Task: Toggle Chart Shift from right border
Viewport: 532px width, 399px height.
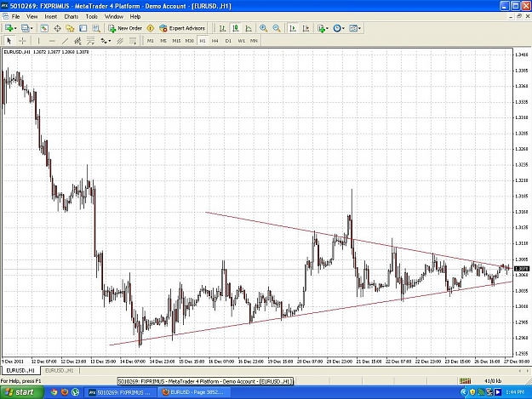Action: pyautogui.click(x=306, y=28)
